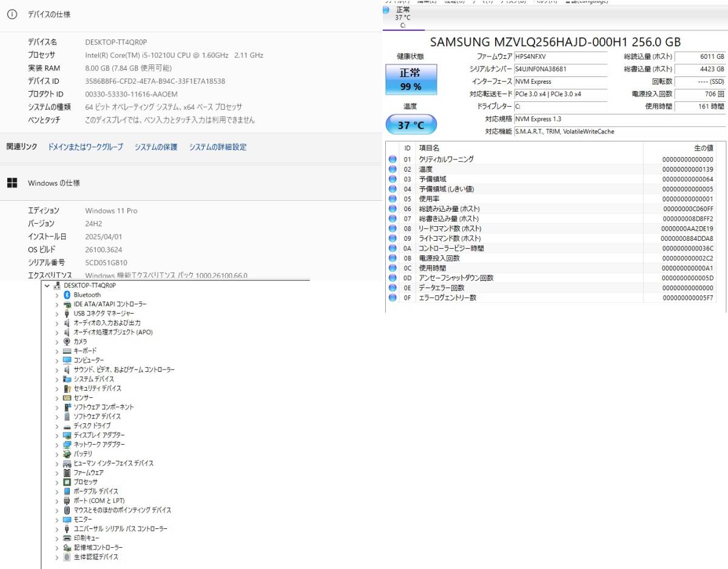
Task: Click the 総書込量 (ホスト) field 4423 GB
Action: [x=700, y=69]
